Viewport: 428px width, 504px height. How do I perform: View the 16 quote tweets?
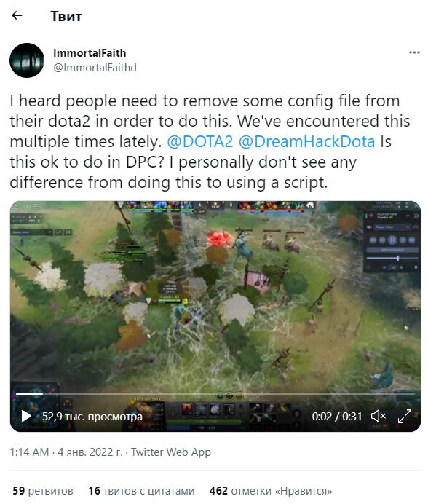(141, 490)
